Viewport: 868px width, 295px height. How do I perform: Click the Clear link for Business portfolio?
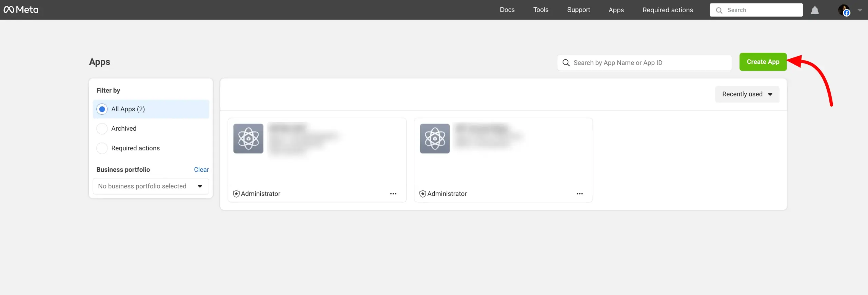pos(201,169)
